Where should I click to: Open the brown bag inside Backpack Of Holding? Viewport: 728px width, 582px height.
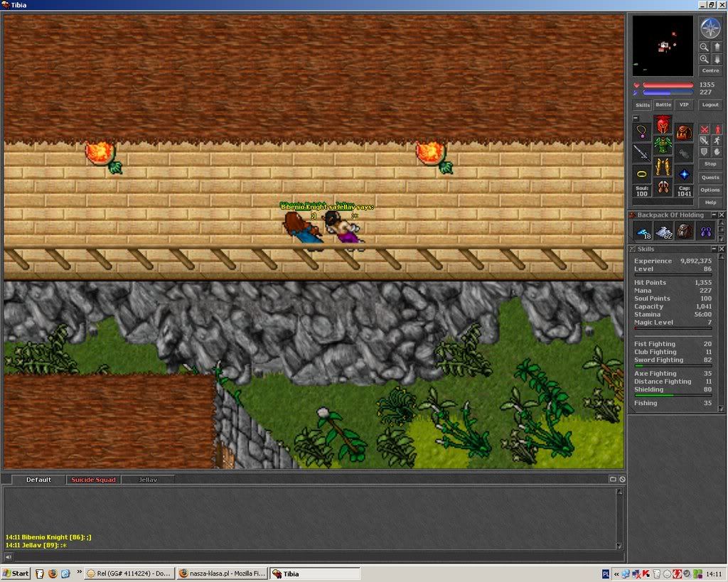point(685,231)
